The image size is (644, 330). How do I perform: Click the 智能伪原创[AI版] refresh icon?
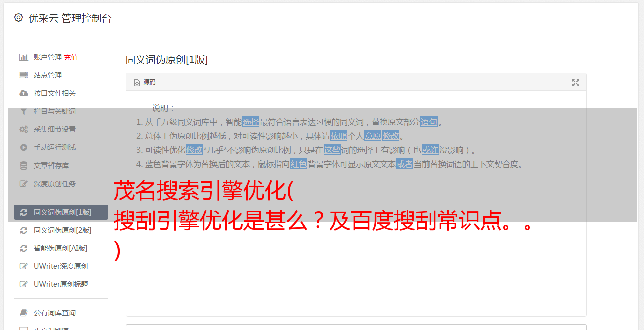[x=23, y=248]
